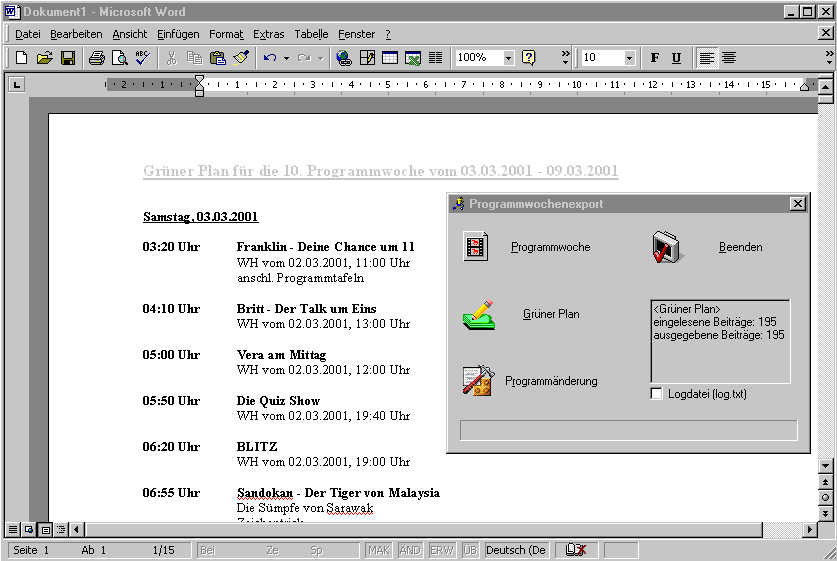
Task: Open Select Browse Object round button
Action: pyautogui.click(x=825, y=497)
